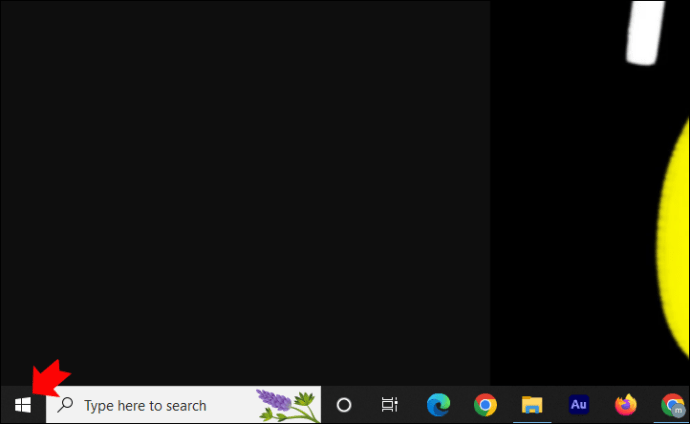
Task: Launch Microsoft Edge from the taskbar
Action: (438, 405)
